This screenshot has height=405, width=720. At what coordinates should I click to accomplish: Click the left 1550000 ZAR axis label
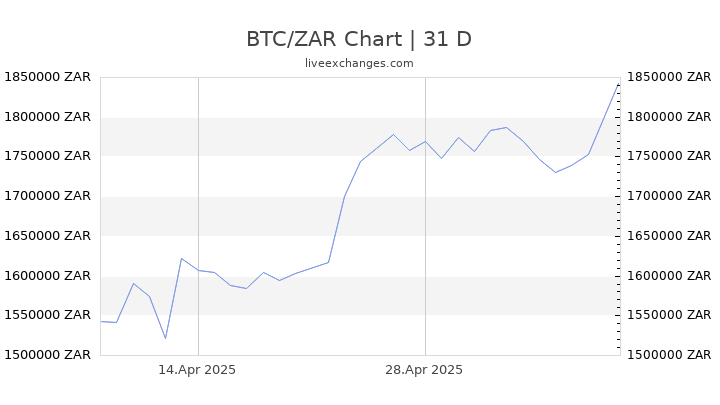48,315
